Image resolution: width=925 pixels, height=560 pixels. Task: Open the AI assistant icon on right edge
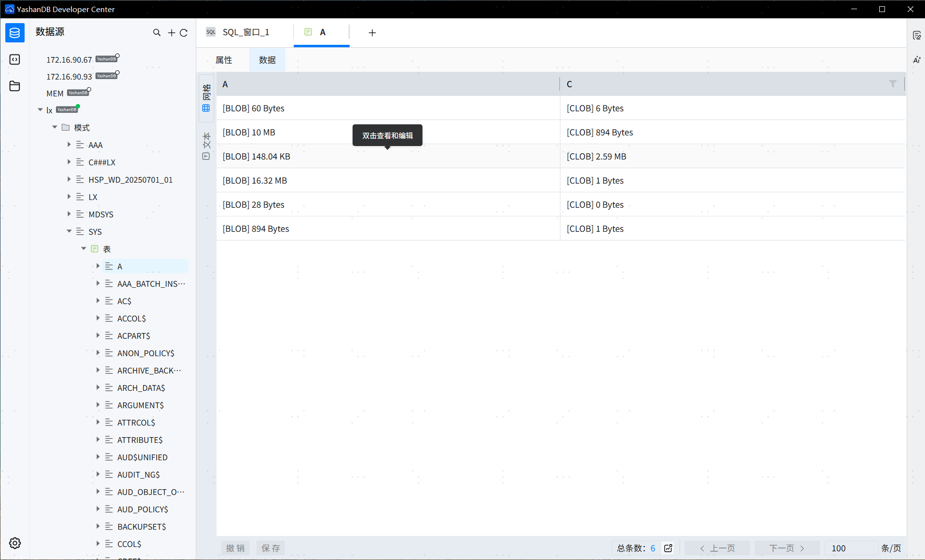(917, 60)
